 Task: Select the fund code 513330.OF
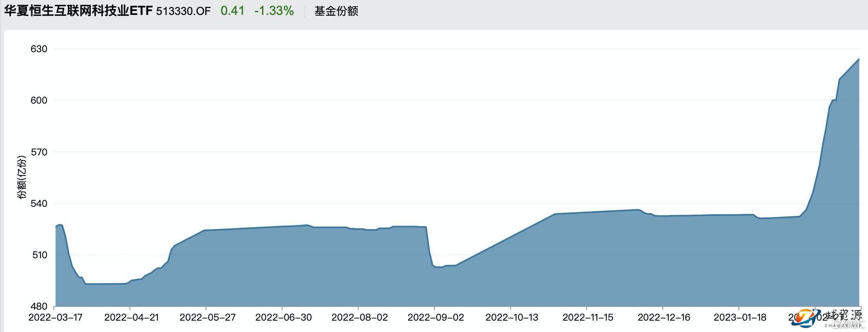pyautogui.click(x=183, y=11)
